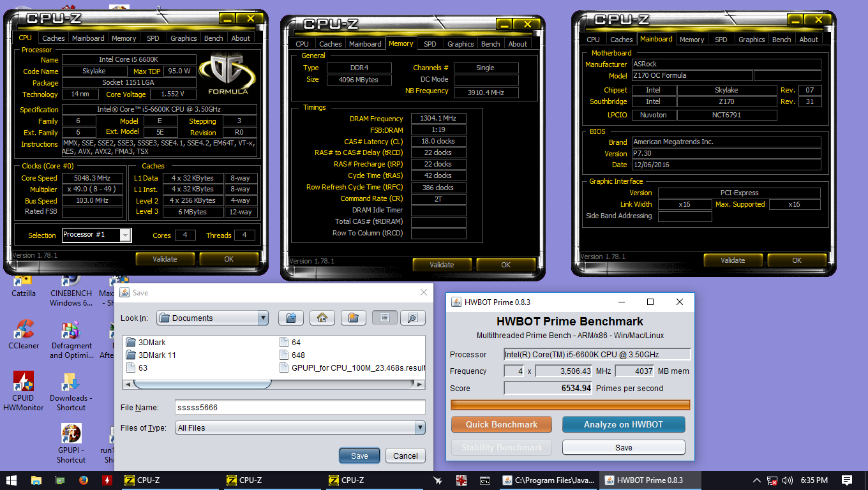
Task: Open the CINEBENCH desktop shortcut
Action: 71,291
